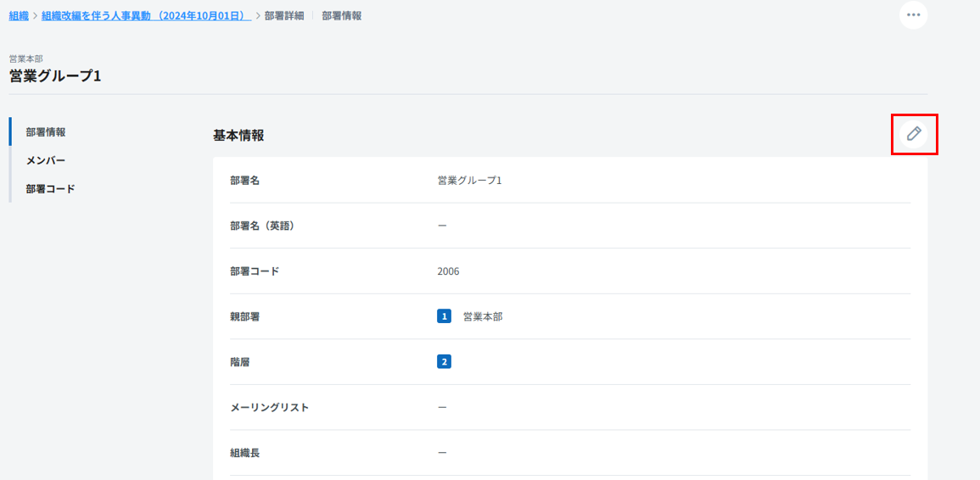Click the 部署詳細 breadcrumb item
The height and width of the screenshot is (480, 980).
tap(283, 16)
